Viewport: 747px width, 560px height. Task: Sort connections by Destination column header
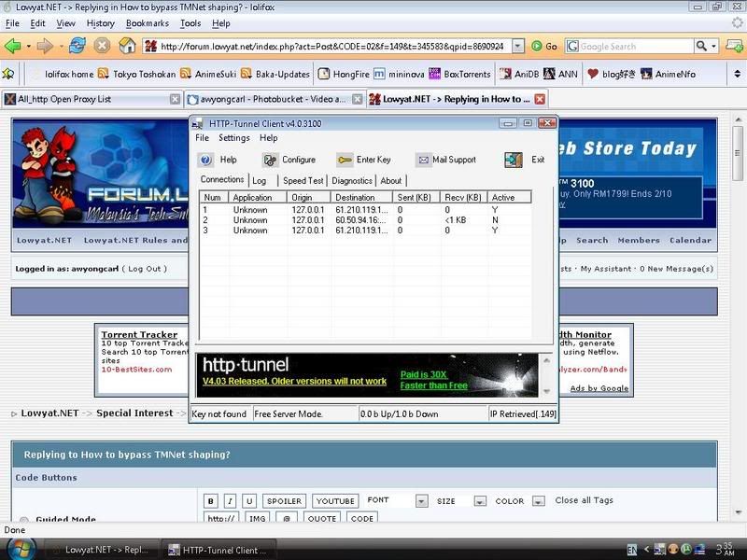tap(361, 197)
